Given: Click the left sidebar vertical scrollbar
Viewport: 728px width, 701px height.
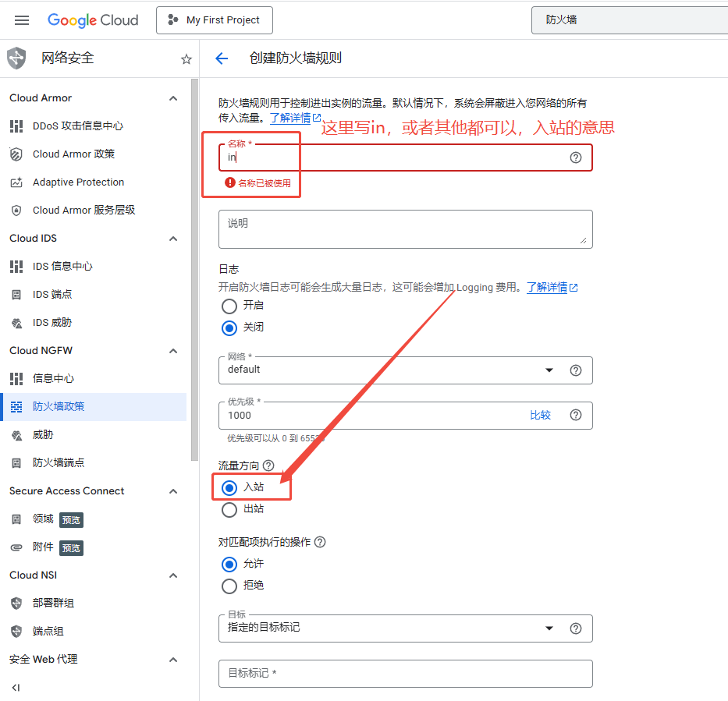Looking at the screenshot, I should 194,270.
